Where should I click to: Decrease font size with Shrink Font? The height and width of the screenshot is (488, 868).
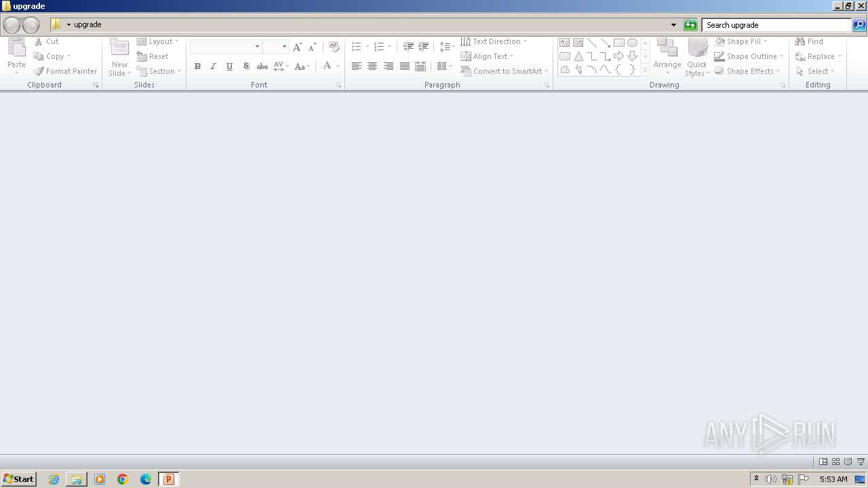pyautogui.click(x=313, y=47)
